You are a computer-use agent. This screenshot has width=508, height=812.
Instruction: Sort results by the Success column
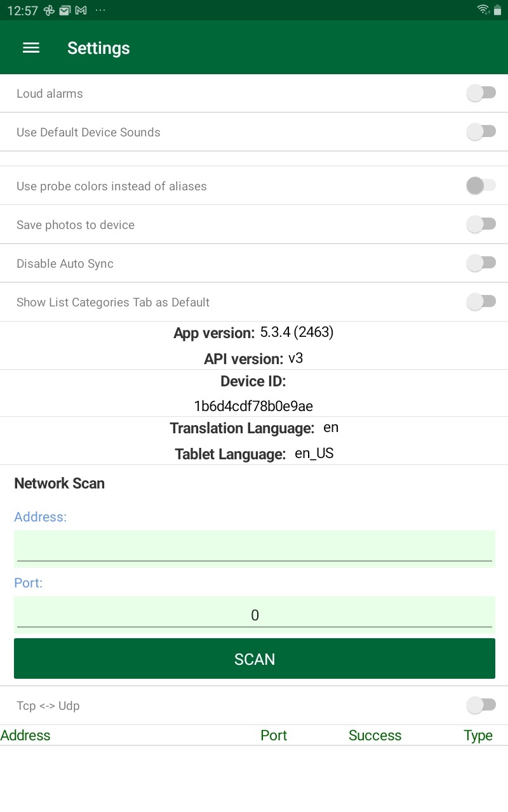375,735
